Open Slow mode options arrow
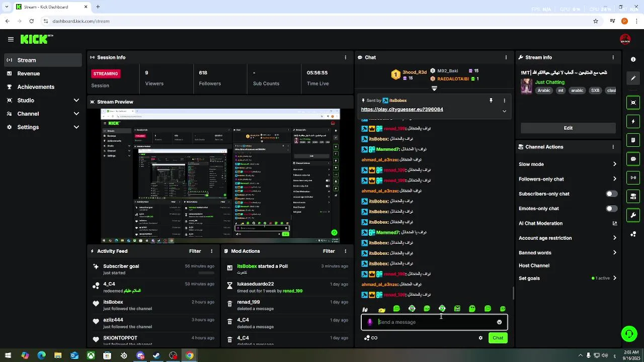Viewport: 644px width, 362px height. pos(614,164)
